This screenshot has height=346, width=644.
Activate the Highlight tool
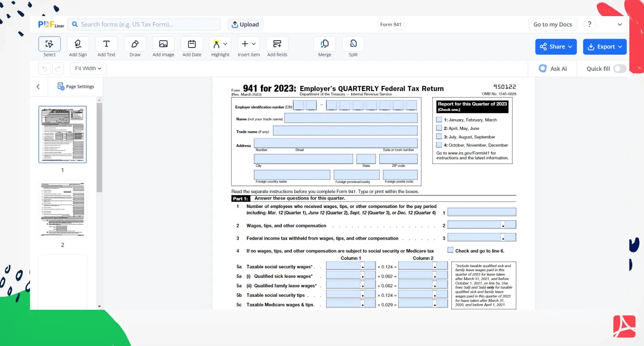point(217,44)
